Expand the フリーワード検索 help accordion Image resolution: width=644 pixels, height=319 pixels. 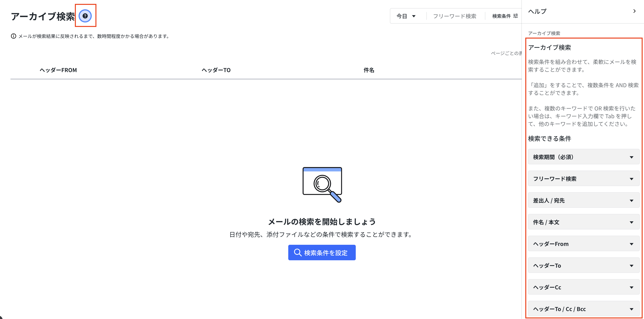583,179
